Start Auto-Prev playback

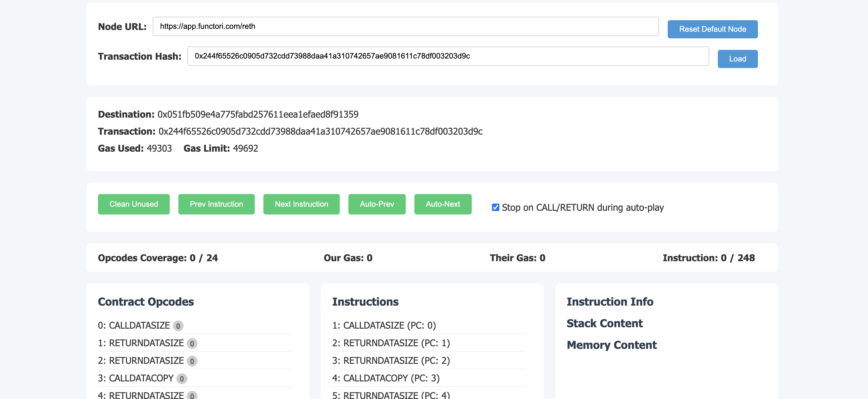[376, 204]
